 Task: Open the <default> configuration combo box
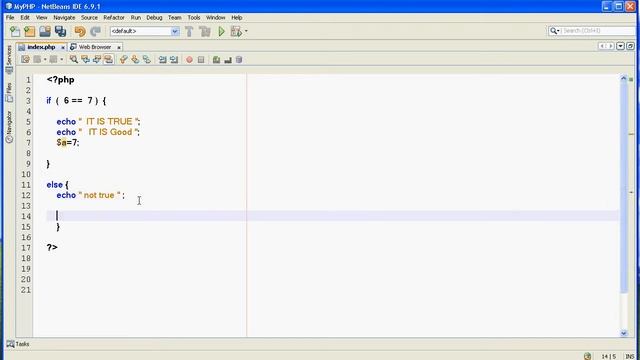click(x=144, y=31)
